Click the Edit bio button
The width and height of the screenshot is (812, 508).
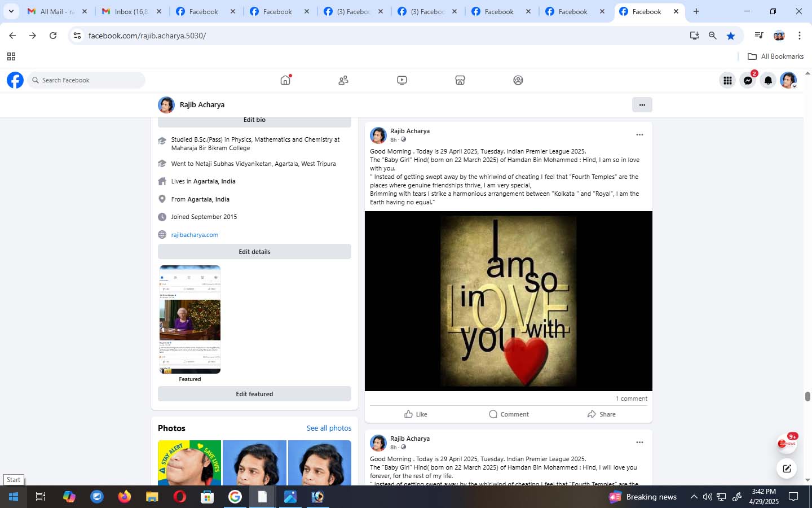point(254,121)
